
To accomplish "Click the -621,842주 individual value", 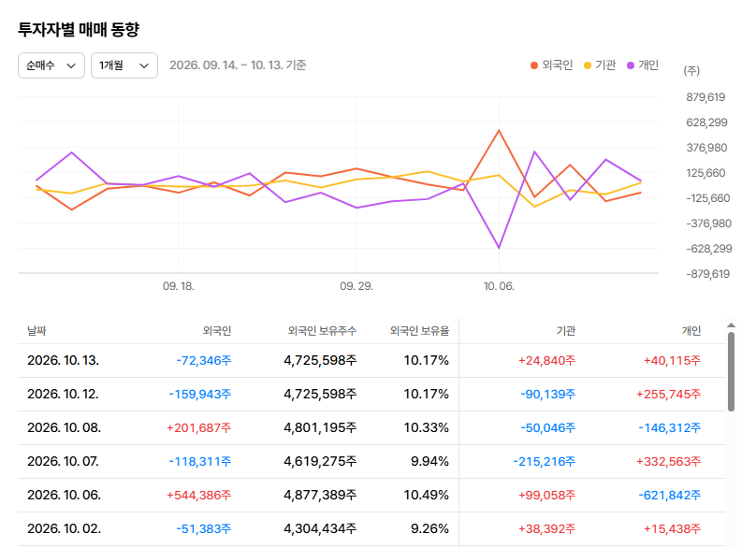I will click(670, 496).
